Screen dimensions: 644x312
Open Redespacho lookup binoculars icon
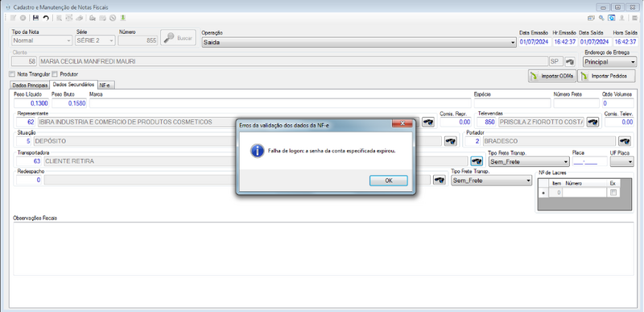pos(440,180)
